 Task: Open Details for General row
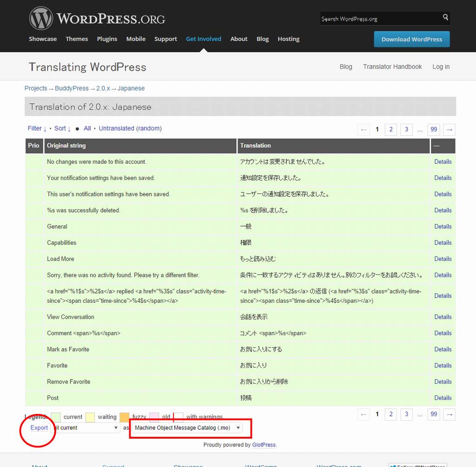[443, 227]
